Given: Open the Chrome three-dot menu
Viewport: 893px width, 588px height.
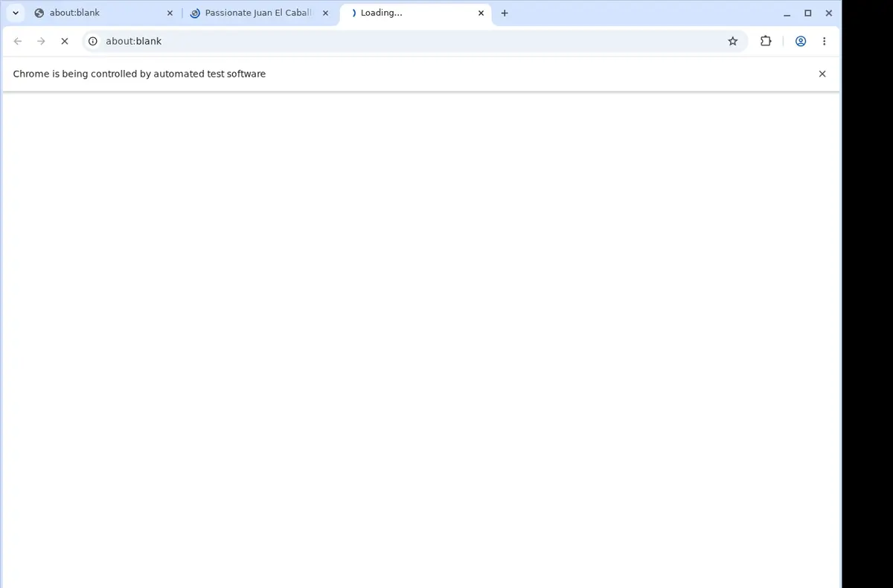Looking at the screenshot, I should click(824, 41).
